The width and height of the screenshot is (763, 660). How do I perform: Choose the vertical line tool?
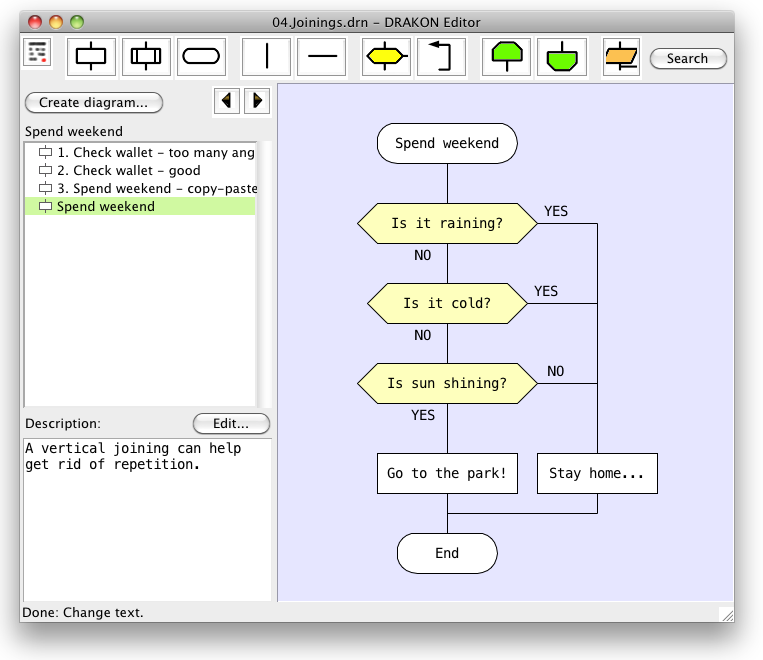click(266, 57)
